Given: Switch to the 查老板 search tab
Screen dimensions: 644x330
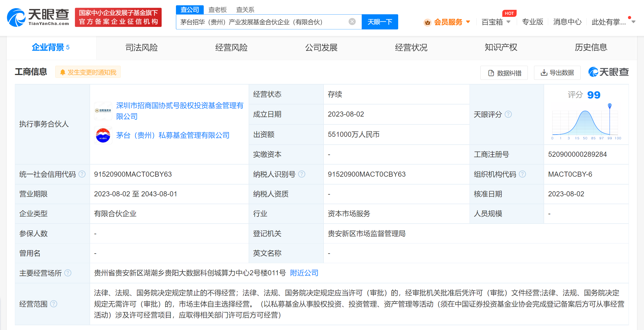Looking at the screenshot, I should [x=217, y=10].
